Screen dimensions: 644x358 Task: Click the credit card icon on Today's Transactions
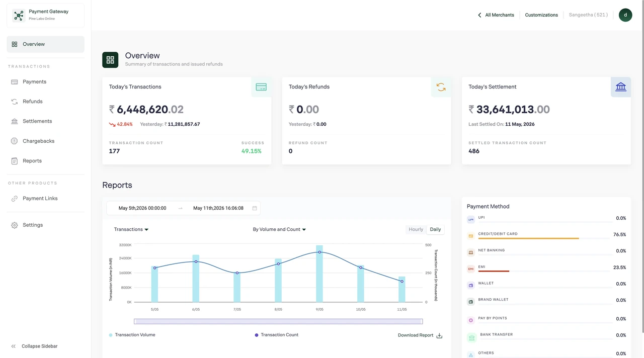pos(261,87)
